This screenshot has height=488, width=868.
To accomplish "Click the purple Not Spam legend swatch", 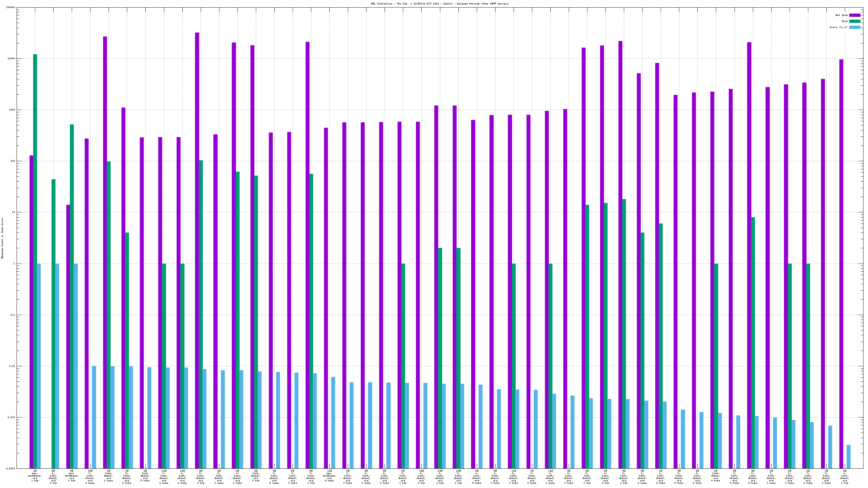I will [x=854, y=15].
